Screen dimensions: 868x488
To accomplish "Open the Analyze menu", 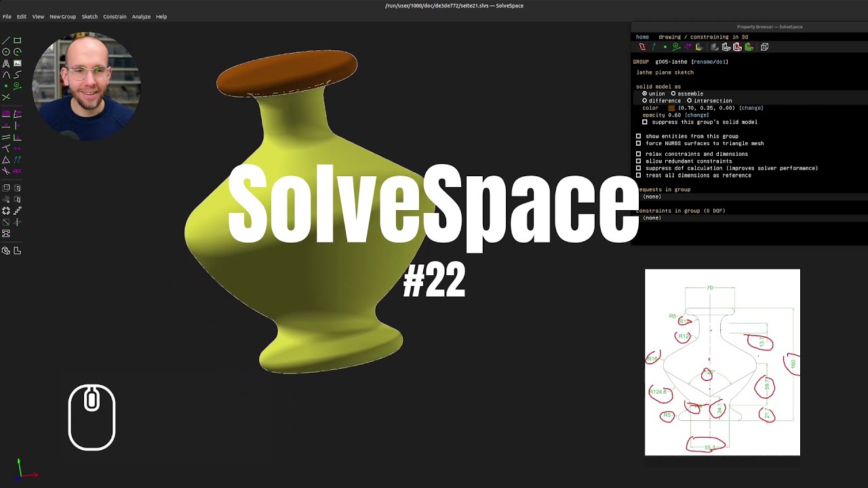I will point(141,16).
